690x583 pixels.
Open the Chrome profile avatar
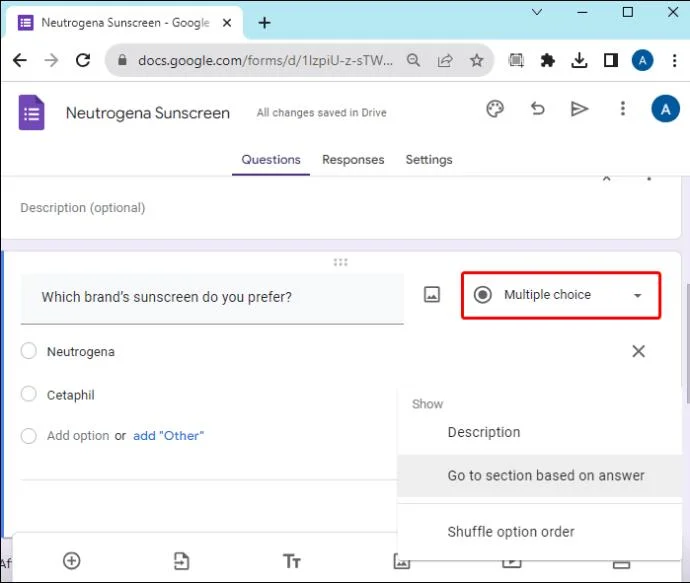pyautogui.click(x=642, y=60)
